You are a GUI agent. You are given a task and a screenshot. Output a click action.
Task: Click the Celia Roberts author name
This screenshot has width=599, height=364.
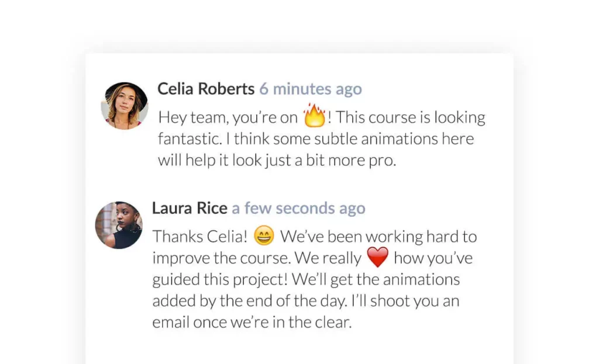206,89
